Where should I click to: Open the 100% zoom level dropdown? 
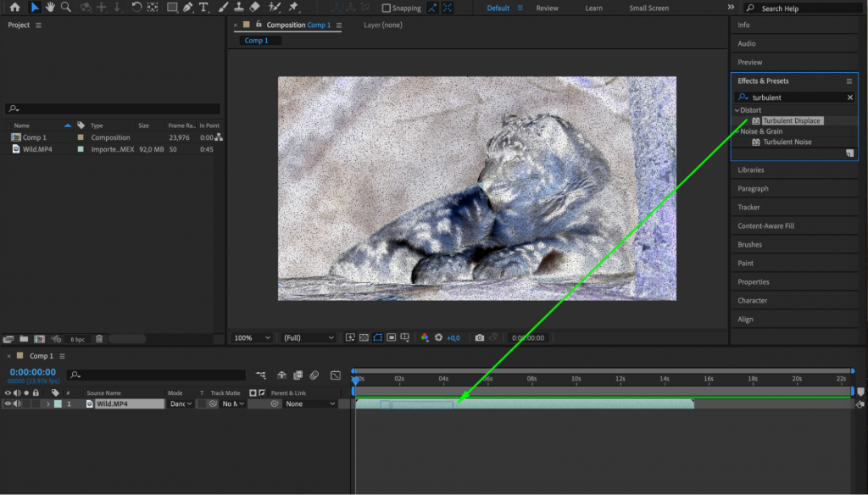251,337
